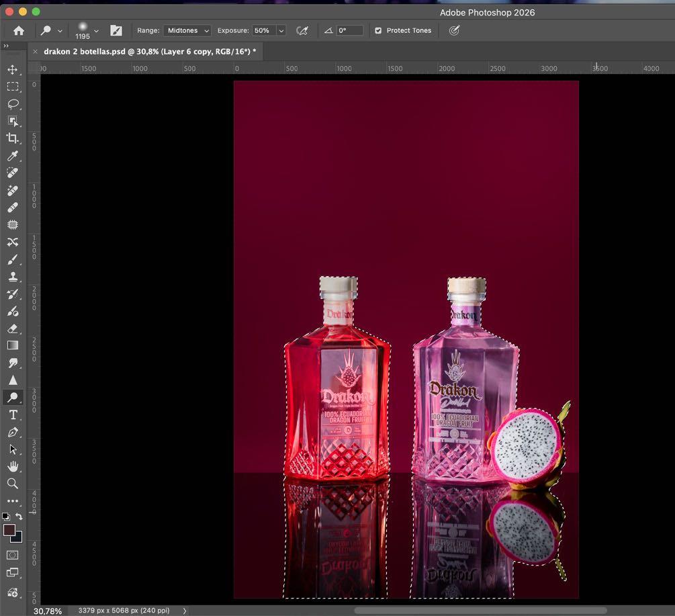
Task: Go to the Home screen button
Action: coord(19,30)
